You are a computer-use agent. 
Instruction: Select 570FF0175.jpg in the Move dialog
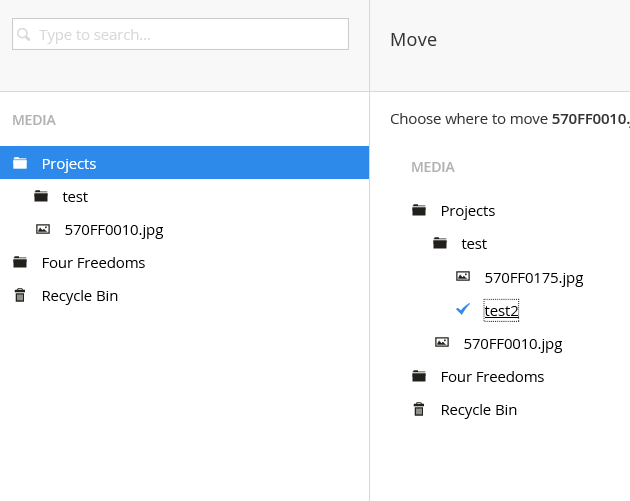(x=533, y=278)
